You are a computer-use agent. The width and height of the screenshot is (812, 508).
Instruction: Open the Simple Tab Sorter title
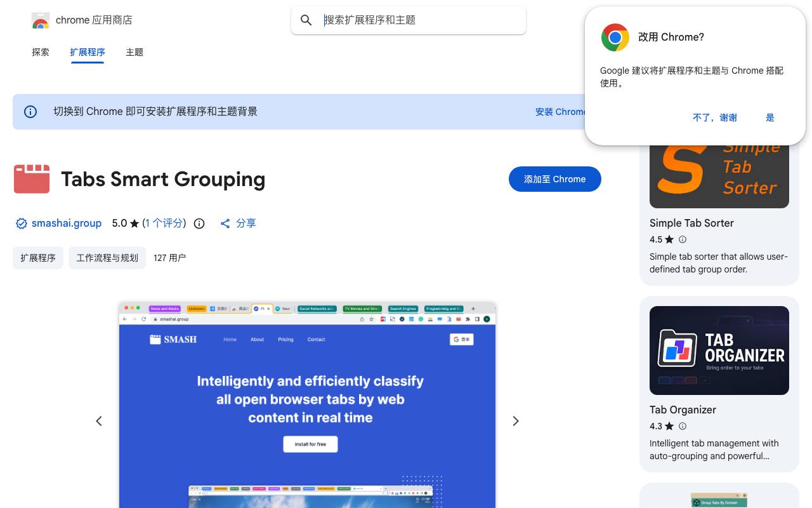click(691, 223)
